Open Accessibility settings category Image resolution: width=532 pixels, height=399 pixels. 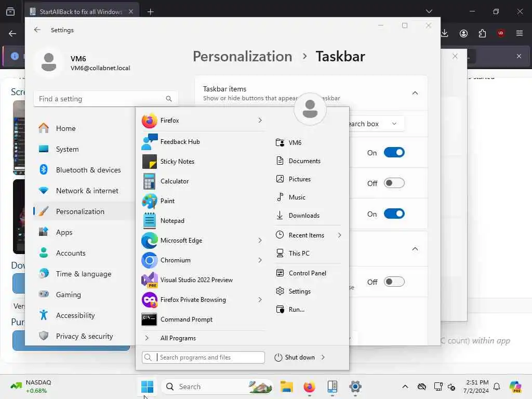(84, 315)
